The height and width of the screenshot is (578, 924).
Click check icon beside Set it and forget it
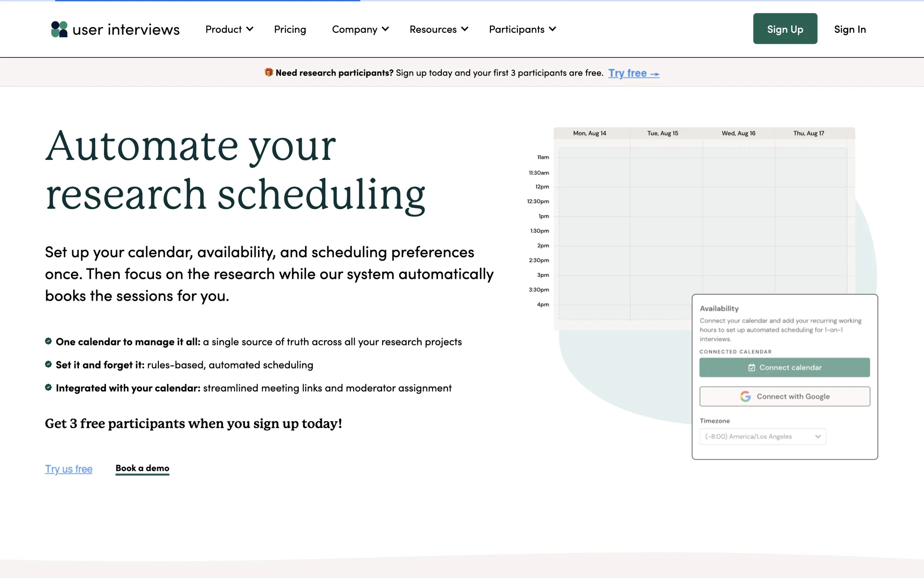[48, 364]
